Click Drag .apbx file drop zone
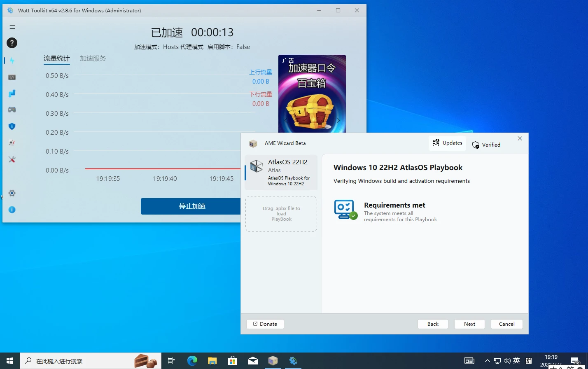588x369 pixels. tap(281, 214)
